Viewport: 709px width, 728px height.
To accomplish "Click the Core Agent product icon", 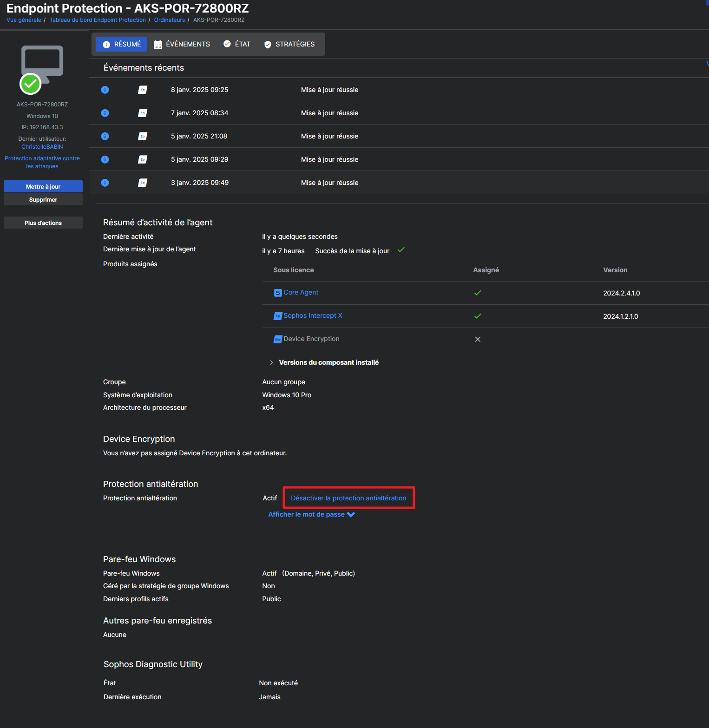I will coord(278,293).
